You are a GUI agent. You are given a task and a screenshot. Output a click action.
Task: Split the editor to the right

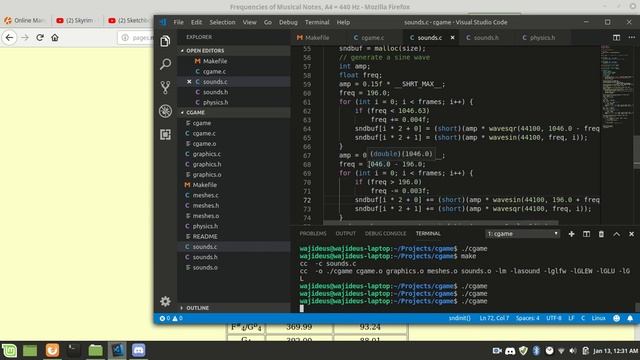tap(616, 38)
